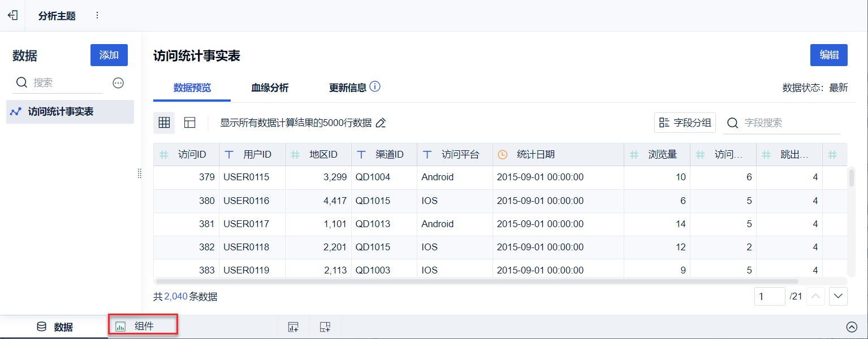
Task: Click the blue 添加 button
Action: pos(109,55)
